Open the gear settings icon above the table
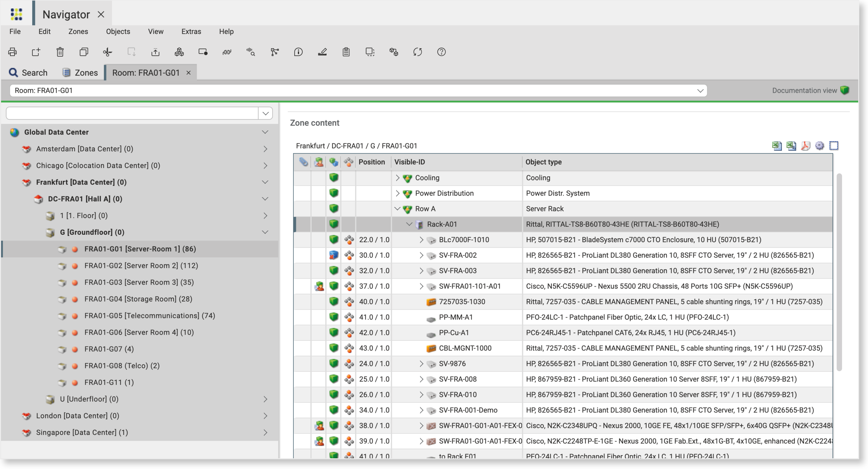The image size is (868, 469). pos(820,145)
